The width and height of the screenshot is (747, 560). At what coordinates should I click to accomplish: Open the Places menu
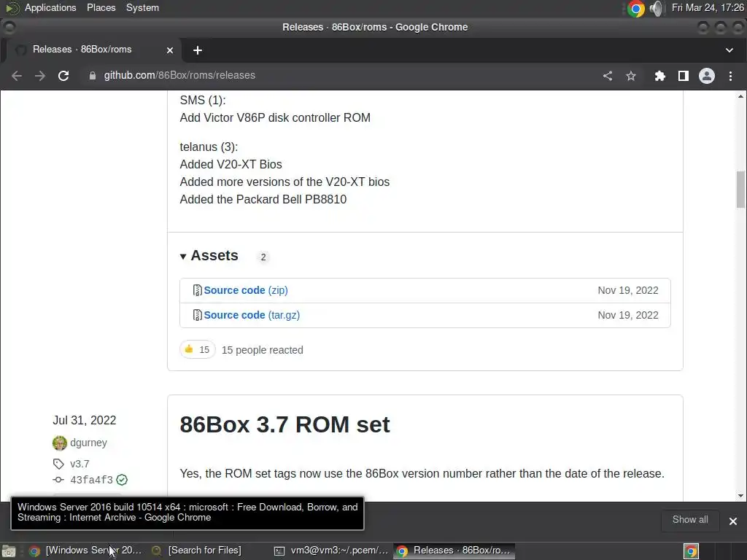click(x=101, y=7)
